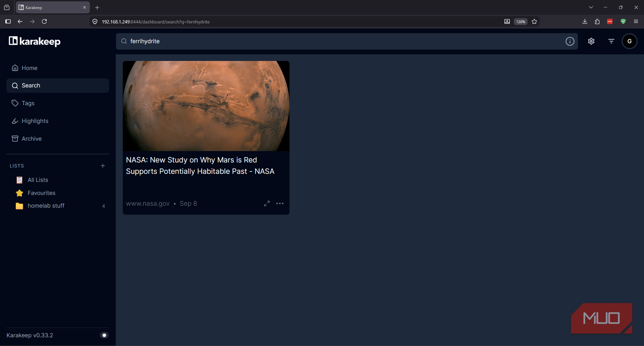
Task: Open the Highlights page
Action: pyautogui.click(x=58, y=121)
